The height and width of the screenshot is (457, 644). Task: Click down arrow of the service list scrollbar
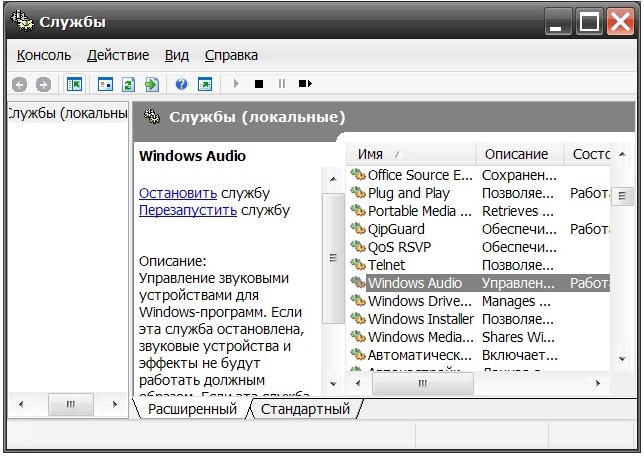coord(622,359)
